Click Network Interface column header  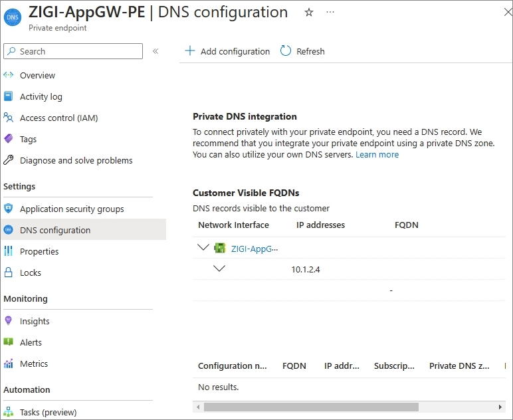point(233,225)
